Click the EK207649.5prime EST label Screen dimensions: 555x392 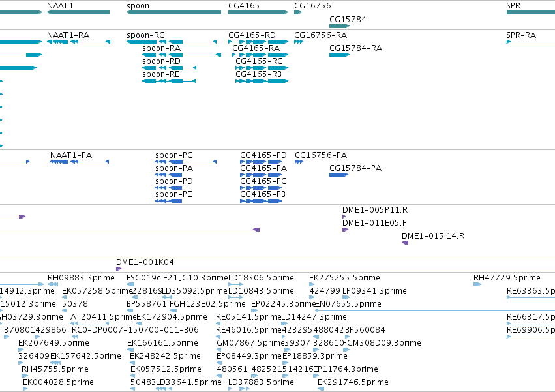click(x=53, y=344)
